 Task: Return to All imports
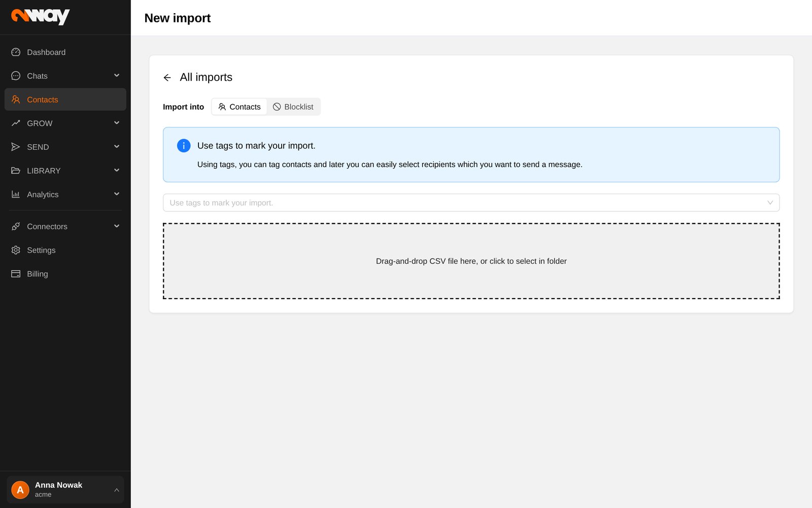[206, 77]
